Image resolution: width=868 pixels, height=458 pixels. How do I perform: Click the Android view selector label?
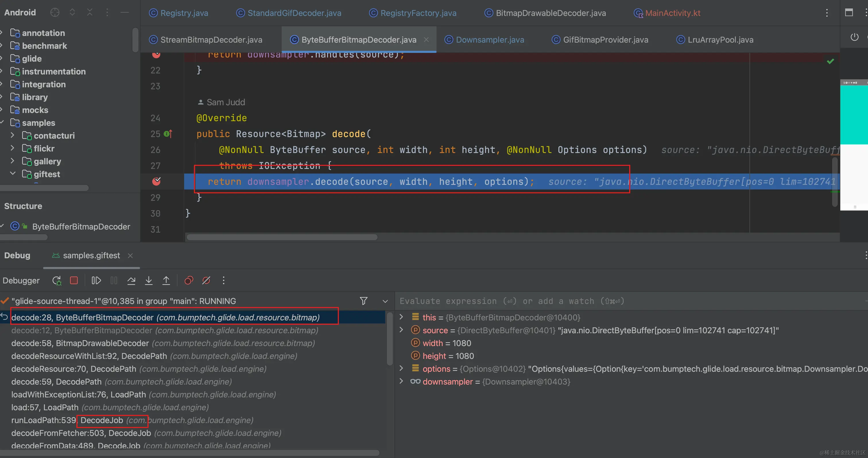tap(20, 12)
